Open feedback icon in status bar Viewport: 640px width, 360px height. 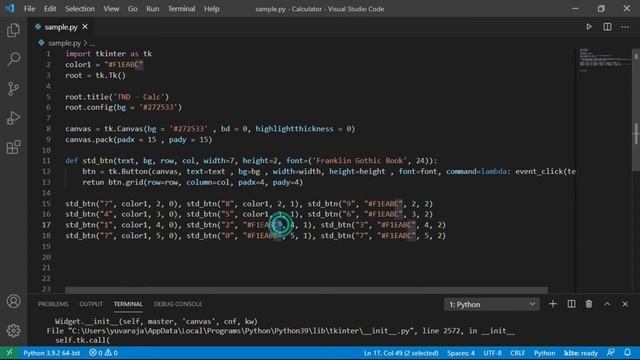pos(611,353)
